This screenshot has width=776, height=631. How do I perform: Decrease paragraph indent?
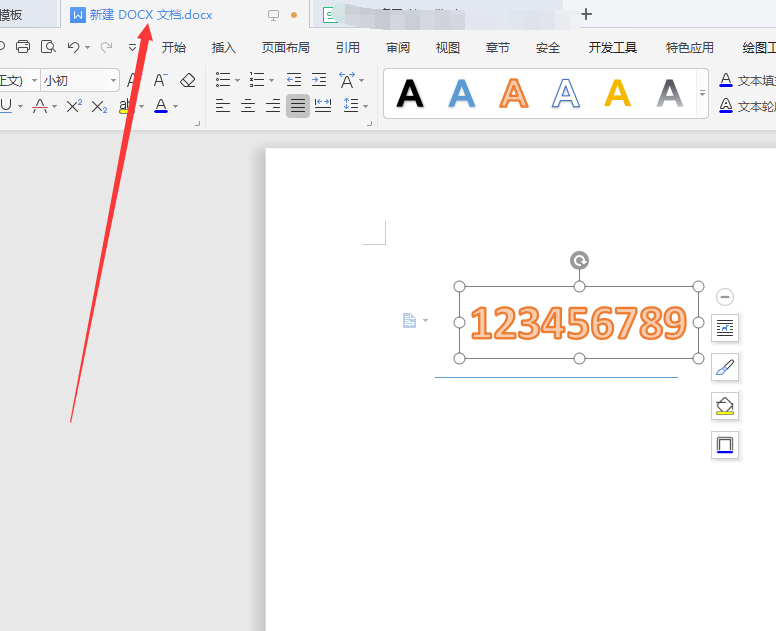click(294, 80)
